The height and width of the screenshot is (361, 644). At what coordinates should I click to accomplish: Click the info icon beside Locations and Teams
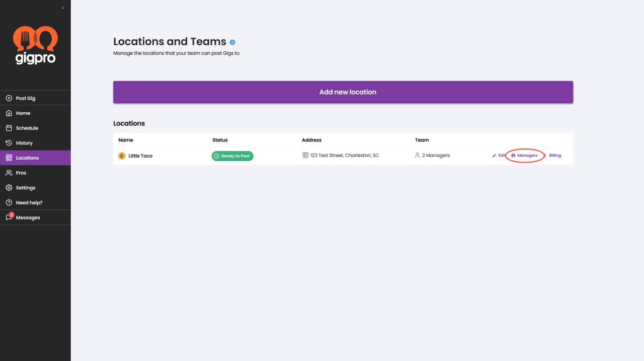232,42
